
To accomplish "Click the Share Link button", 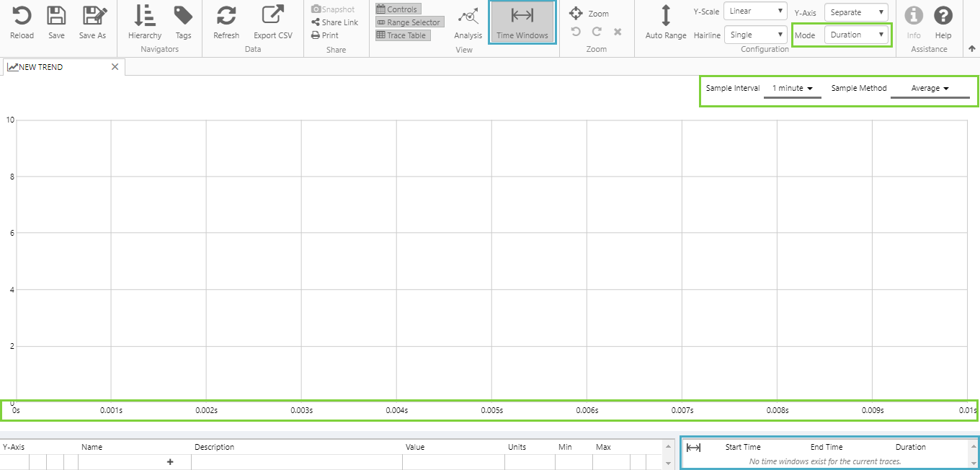I will click(335, 22).
